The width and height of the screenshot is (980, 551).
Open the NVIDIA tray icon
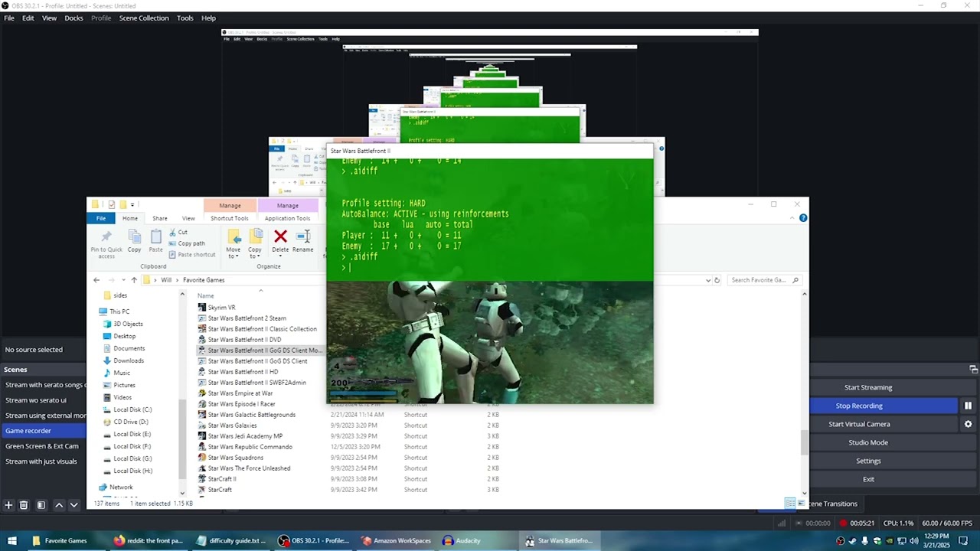(889, 541)
